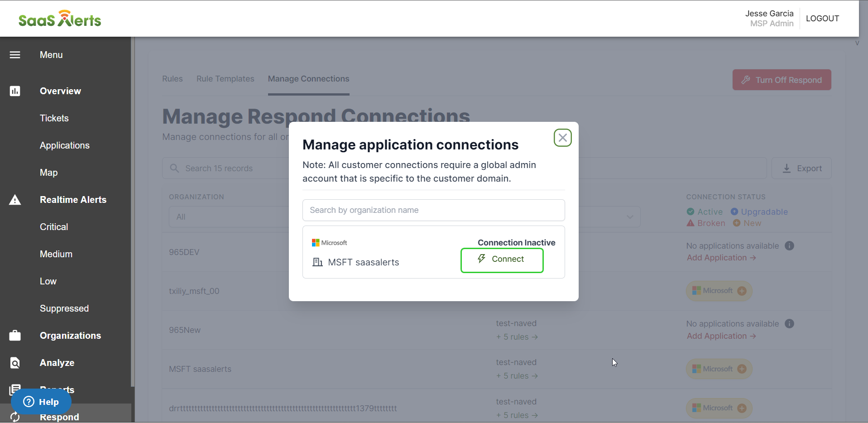
Task: Open the Map menu item
Action: coord(48,173)
